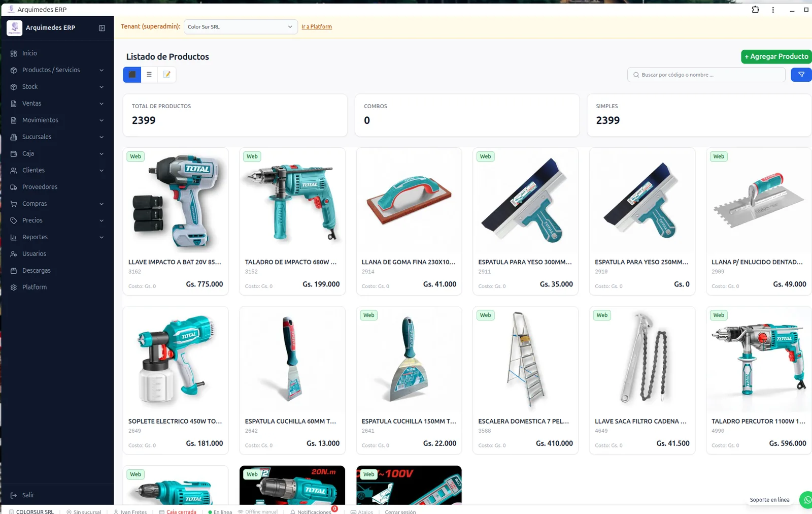This screenshot has height=514, width=812.
Task: Follow the Ir a Platform link
Action: 317,27
